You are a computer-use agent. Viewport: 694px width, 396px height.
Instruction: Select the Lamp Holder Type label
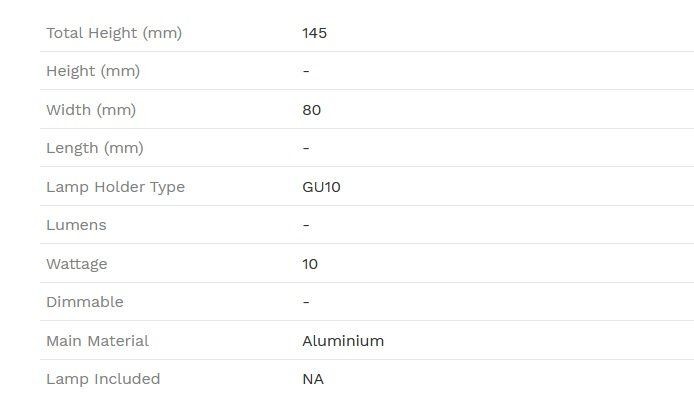tap(116, 187)
